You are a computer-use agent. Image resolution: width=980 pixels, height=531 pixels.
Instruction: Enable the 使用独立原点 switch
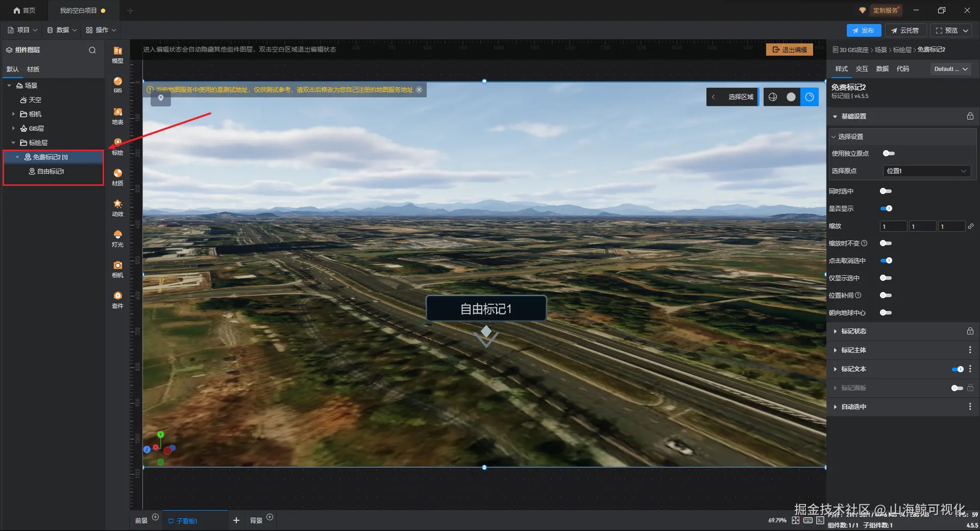889,154
